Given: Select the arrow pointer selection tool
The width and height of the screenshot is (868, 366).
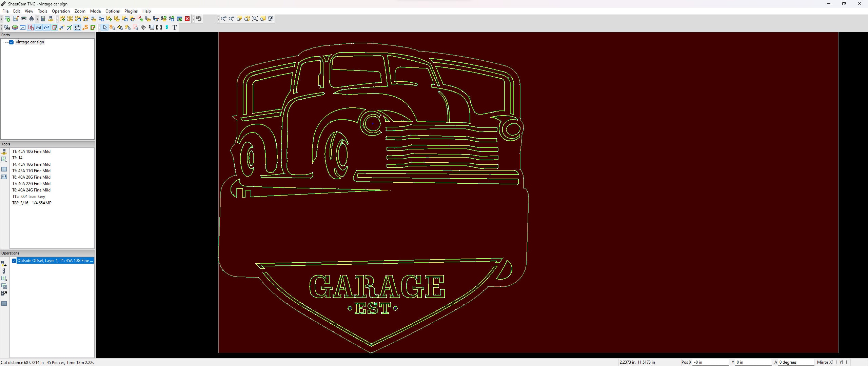Looking at the screenshot, I should point(105,27).
